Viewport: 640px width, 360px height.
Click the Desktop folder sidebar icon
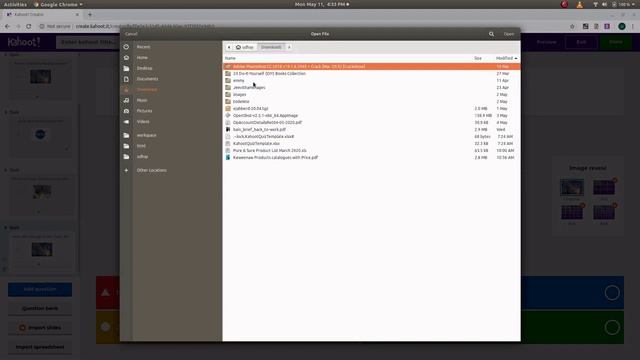pyautogui.click(x=126, y=68)
